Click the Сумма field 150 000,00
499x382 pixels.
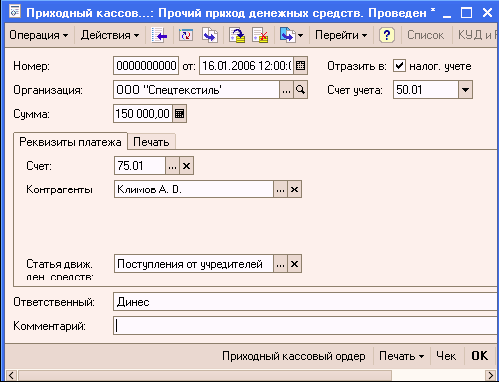143,114
